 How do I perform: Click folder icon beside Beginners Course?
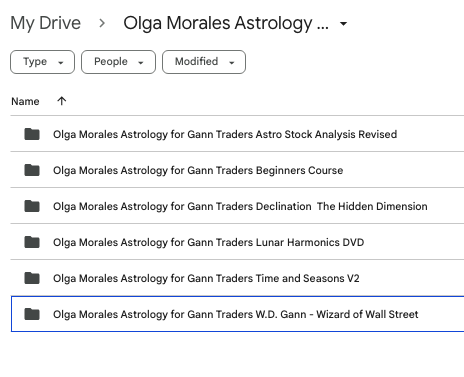click(32, 170)
